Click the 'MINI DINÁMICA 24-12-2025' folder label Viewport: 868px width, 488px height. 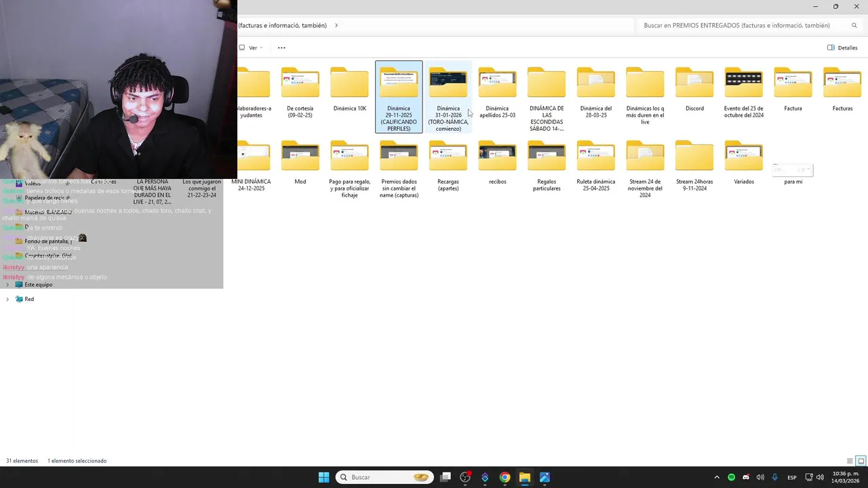251,185
